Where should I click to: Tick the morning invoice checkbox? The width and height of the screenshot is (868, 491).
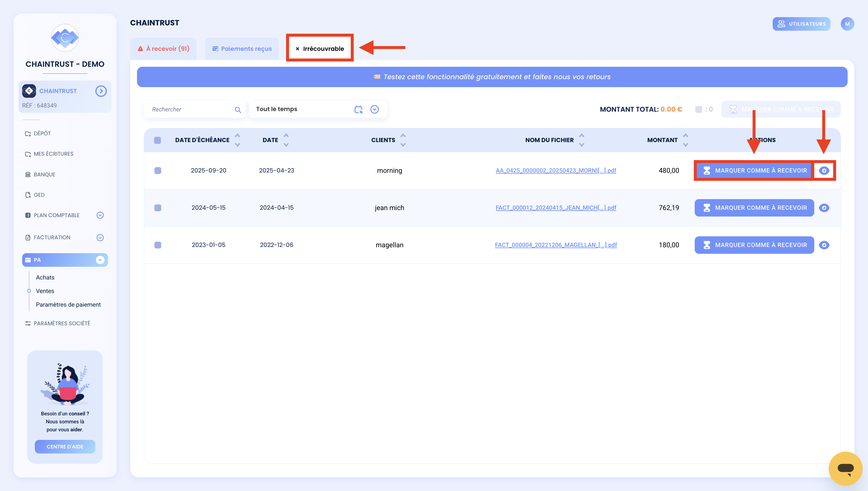pos(158,171)
